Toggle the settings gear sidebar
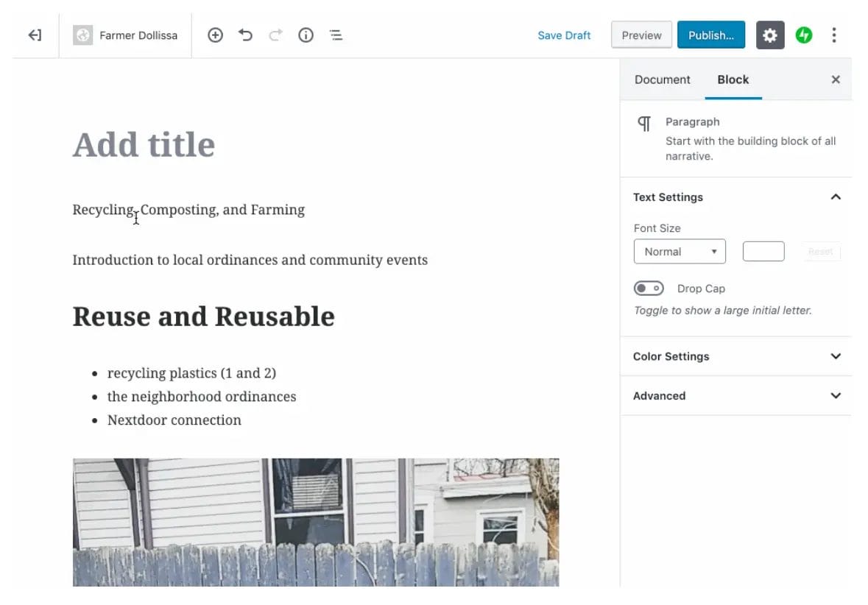 [x=770, y=35]
